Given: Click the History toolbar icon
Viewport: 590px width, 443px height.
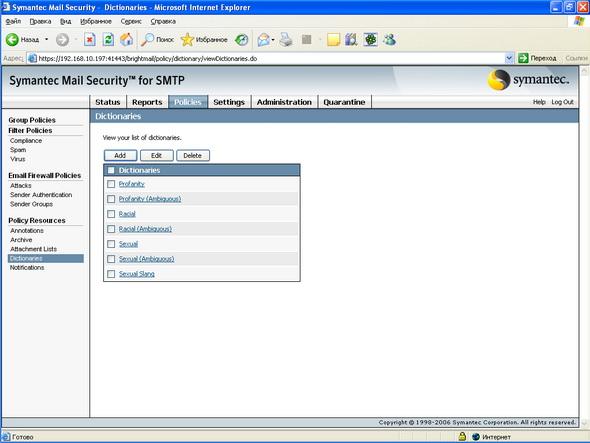Looking at the screenshot, I should coord(241,40).
